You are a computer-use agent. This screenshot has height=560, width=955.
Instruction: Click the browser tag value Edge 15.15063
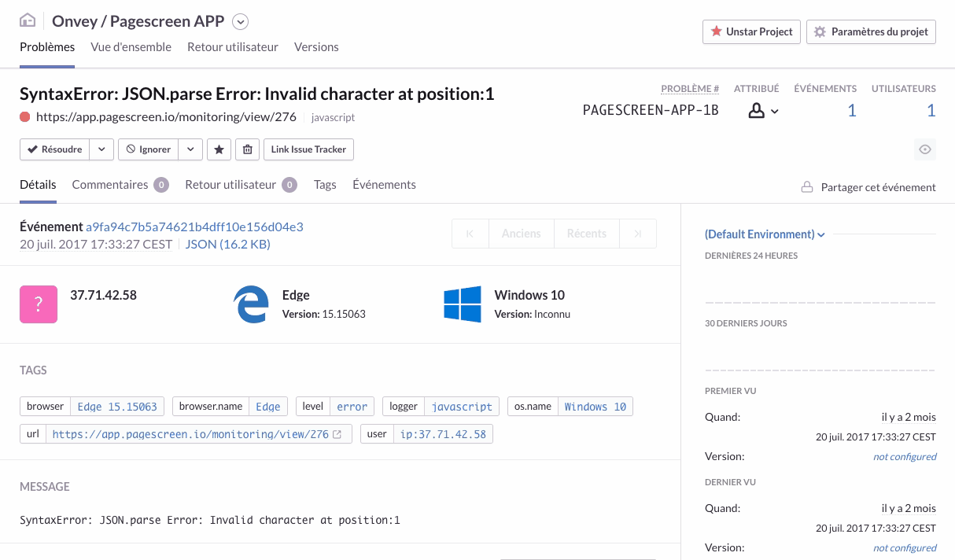[x=117, y=407]
